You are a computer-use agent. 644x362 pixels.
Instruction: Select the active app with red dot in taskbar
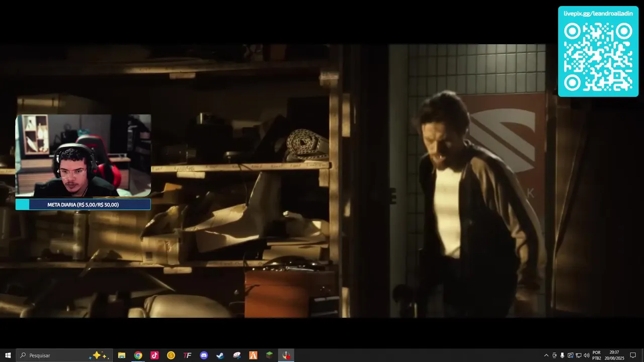pyautogui.click(x=286, y=355)
